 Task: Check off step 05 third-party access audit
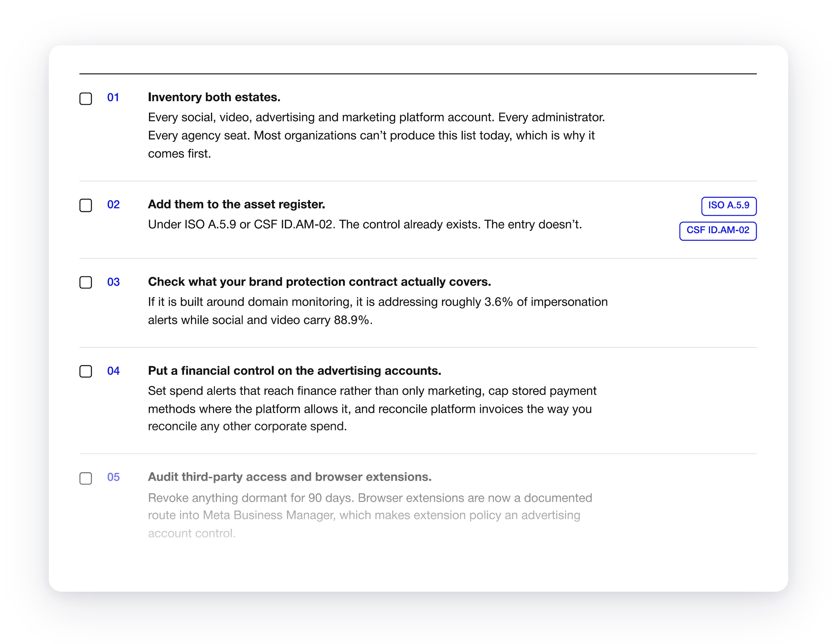pos(85,478)
